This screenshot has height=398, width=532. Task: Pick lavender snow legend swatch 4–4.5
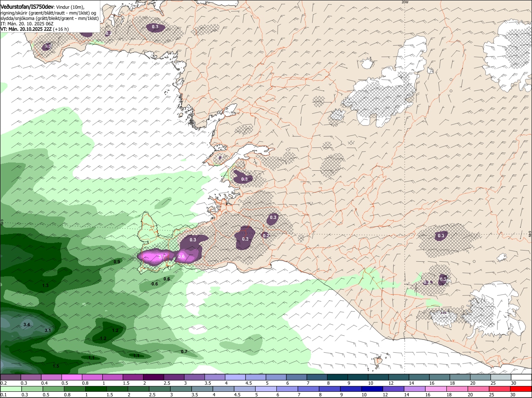point(234,377)
